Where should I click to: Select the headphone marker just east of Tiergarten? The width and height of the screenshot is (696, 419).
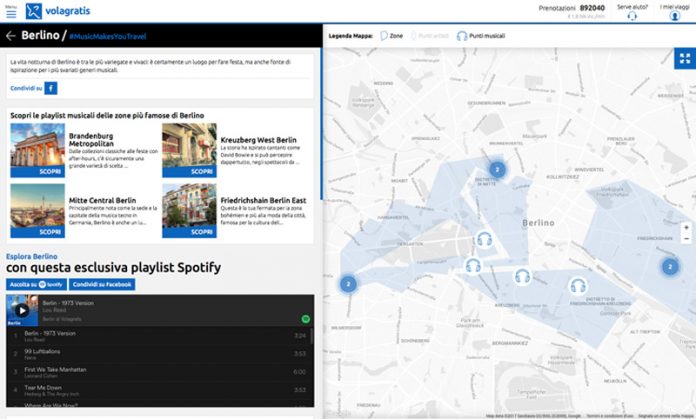point(473,266)
